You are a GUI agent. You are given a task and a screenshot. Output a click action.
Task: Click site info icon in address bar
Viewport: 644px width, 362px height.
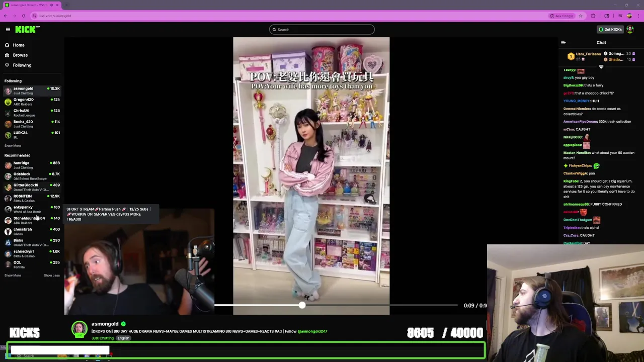pos(35,16)
